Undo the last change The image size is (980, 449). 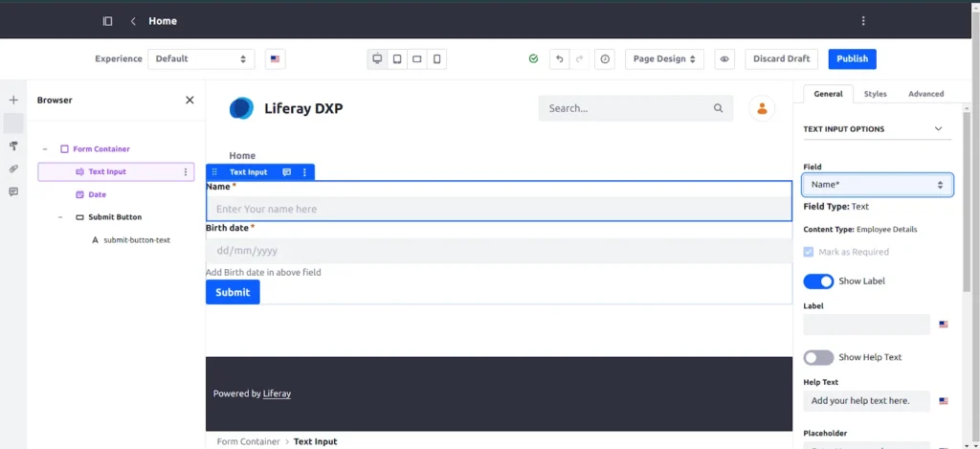click(x=559, y=58)
